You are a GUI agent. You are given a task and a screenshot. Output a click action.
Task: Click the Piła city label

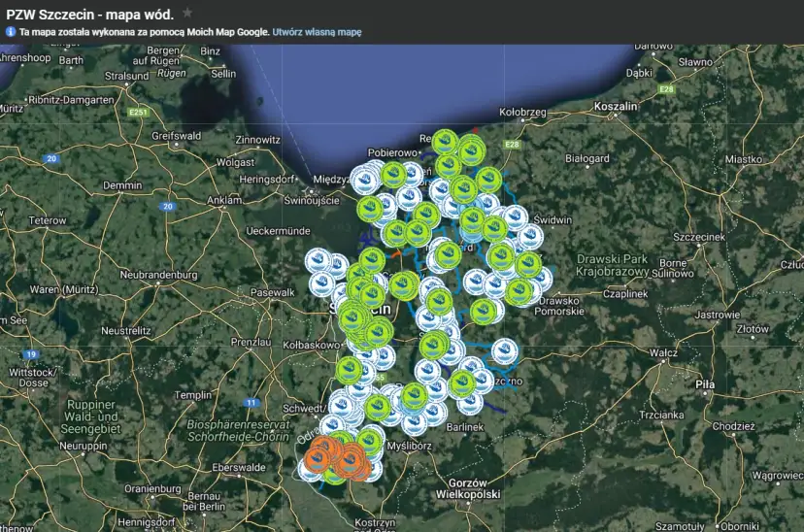coord(705,385)
